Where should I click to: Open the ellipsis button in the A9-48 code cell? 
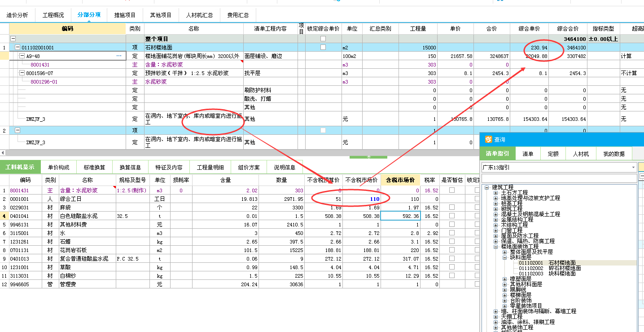119,56
